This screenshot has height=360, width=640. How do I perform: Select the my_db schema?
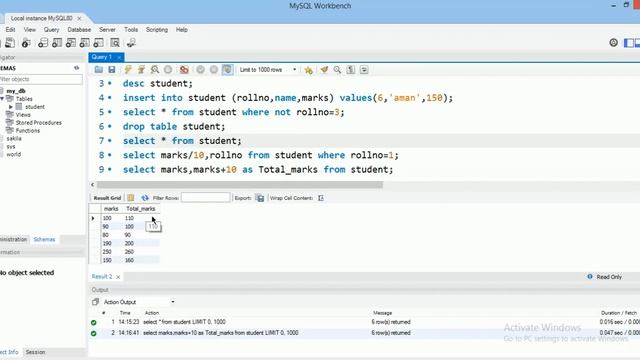16,91
